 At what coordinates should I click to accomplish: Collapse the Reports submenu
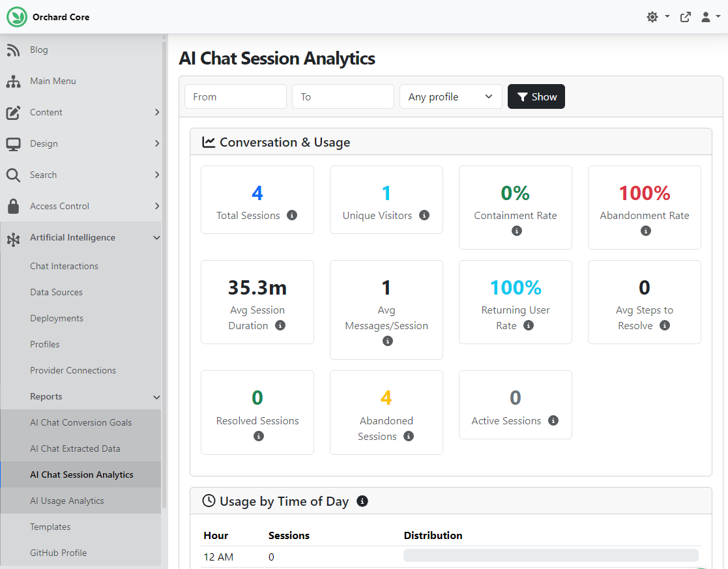157,397
